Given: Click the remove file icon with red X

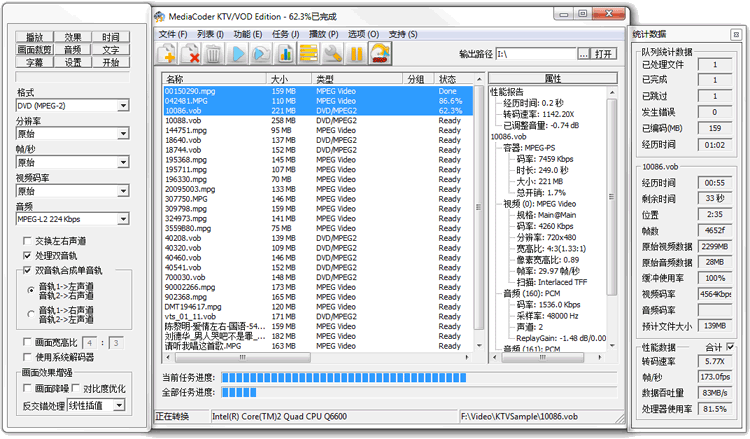Looking at the screenshot, I should pyautogui.click(x=190, y=54).
